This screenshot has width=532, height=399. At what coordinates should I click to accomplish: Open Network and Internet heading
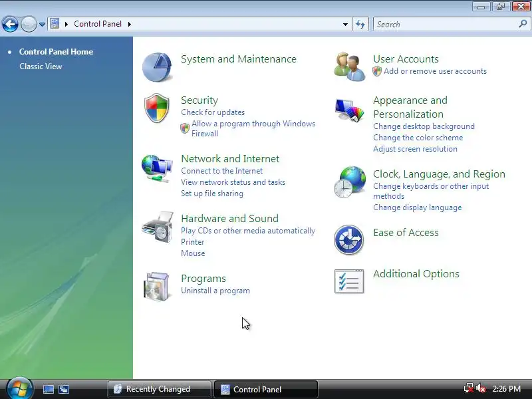coord(230,159)
